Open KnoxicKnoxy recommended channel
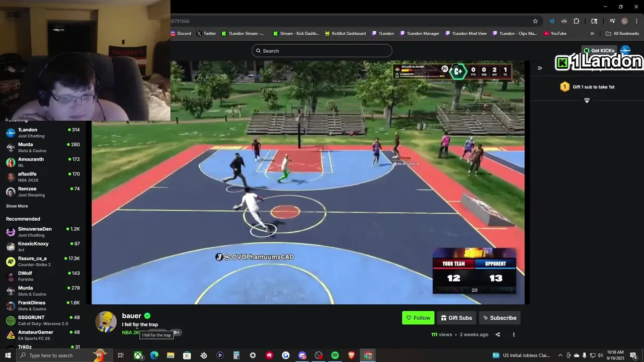The height and width of the screenshot is (362, 644). click(x=43, y=246)
